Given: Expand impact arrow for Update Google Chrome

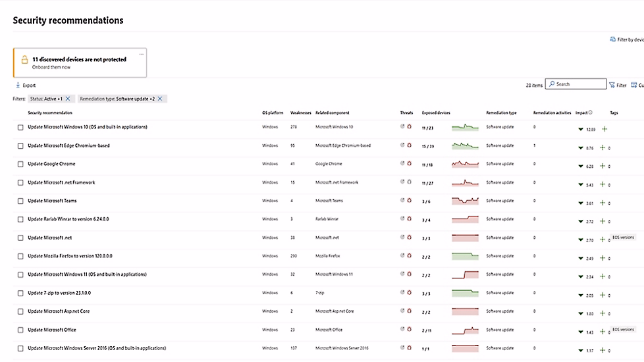Looking at the screenshot, I should click(581, 167).
